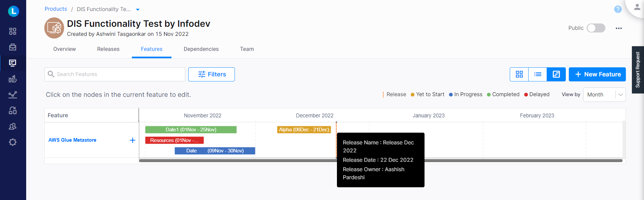Click the help question mark icon

pos(618,9)
